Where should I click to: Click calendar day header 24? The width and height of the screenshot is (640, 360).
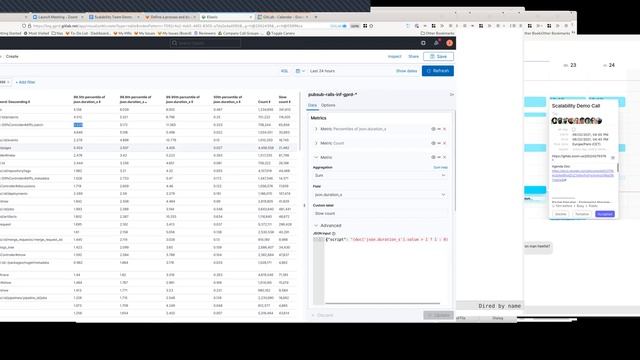click(609, 65)
